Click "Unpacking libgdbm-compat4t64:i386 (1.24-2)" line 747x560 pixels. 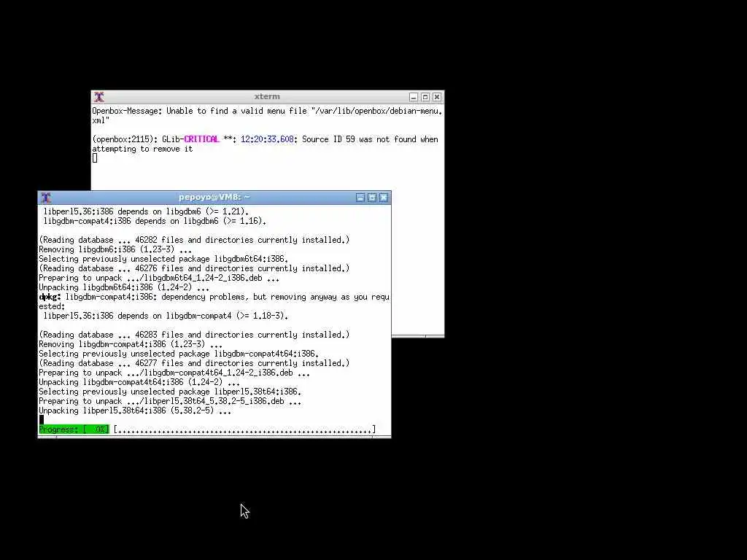click(x=139, y=382)
